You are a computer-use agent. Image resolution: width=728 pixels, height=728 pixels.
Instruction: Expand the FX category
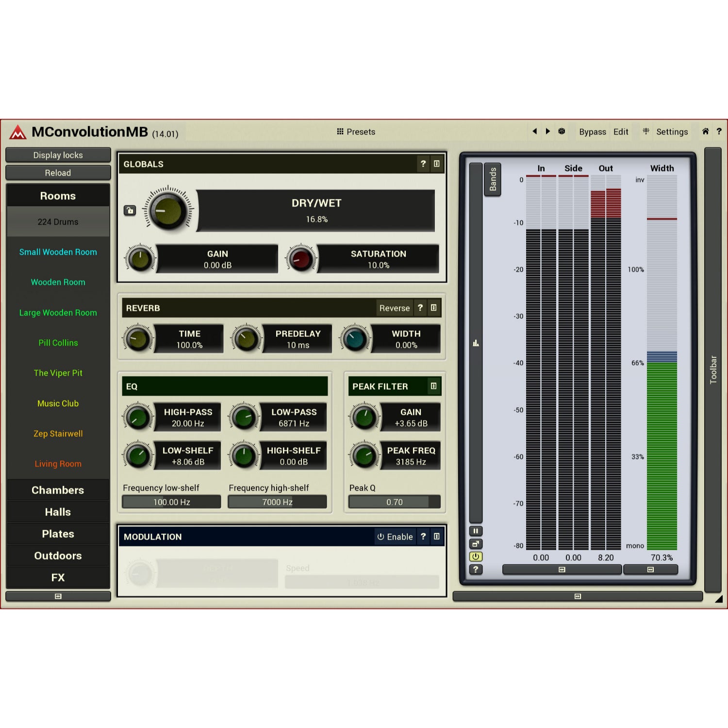[x=58, y=578]
